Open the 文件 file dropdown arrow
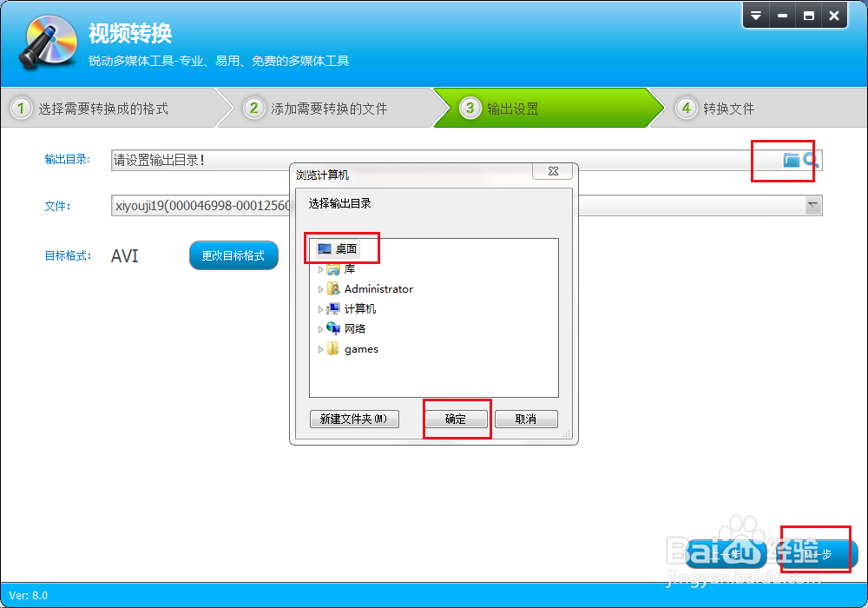868x608 pixels. click(812, 206)
